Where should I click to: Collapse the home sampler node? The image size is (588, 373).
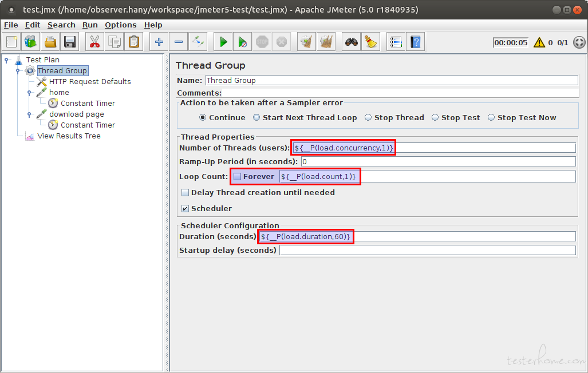coord(29,93)
